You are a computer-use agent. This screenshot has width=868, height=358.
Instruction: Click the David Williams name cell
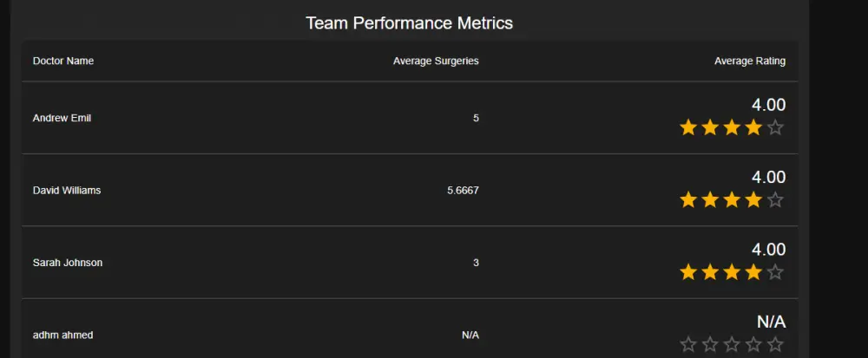pyautogui.click(x=67, y=190)
